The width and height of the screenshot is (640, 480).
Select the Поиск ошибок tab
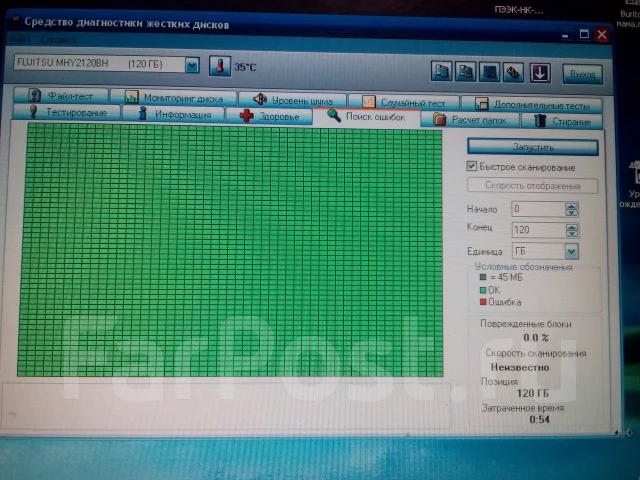367,117
